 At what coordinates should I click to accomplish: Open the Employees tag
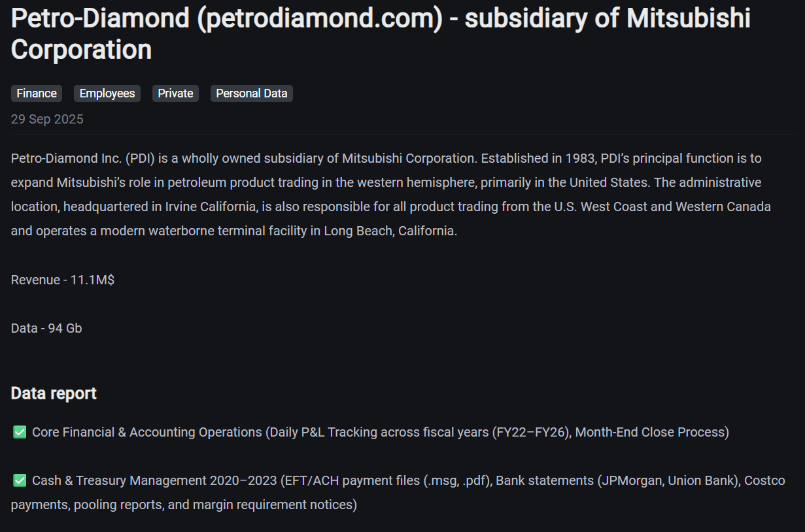pyautogui.click(x=107, y=93)
